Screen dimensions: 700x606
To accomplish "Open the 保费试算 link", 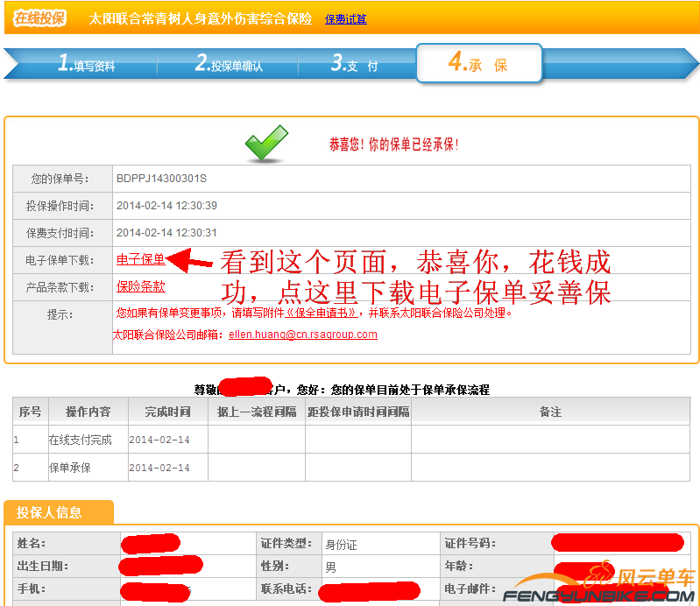I will pyautogui.click(x=345, y=19).
